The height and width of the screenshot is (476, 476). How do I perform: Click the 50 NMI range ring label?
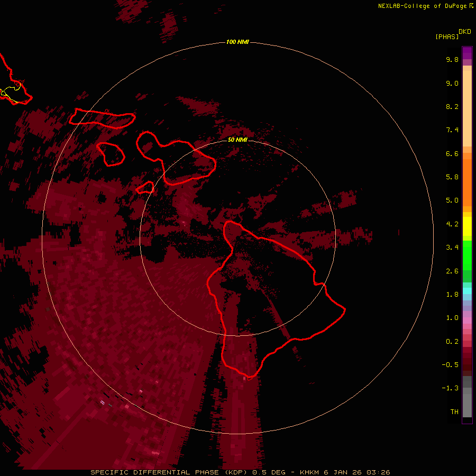(x=237, y=140)
